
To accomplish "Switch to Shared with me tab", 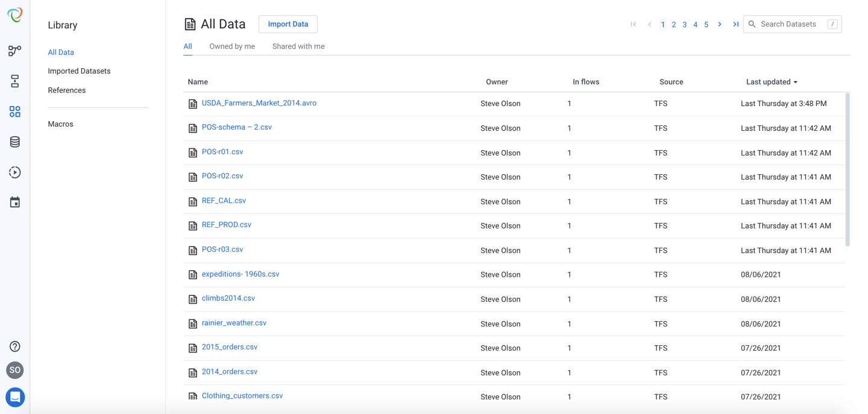I will click(298, 46).
